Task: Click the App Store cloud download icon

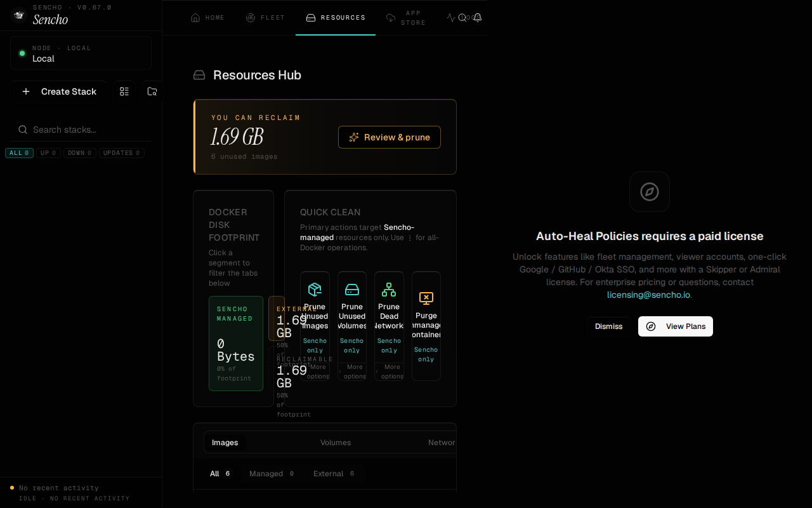Action: click(x=391, y=18)
